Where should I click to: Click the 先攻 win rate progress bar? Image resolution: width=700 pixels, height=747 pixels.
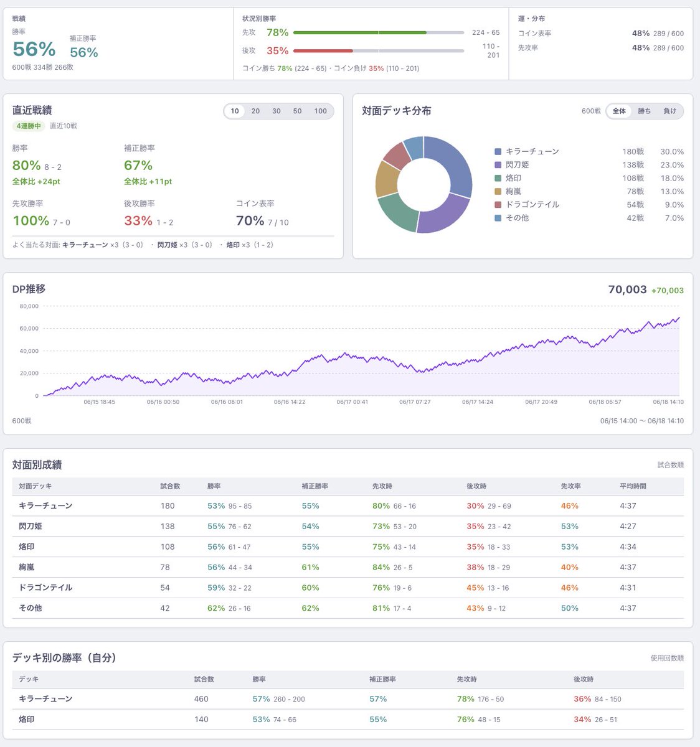point(379,32)
